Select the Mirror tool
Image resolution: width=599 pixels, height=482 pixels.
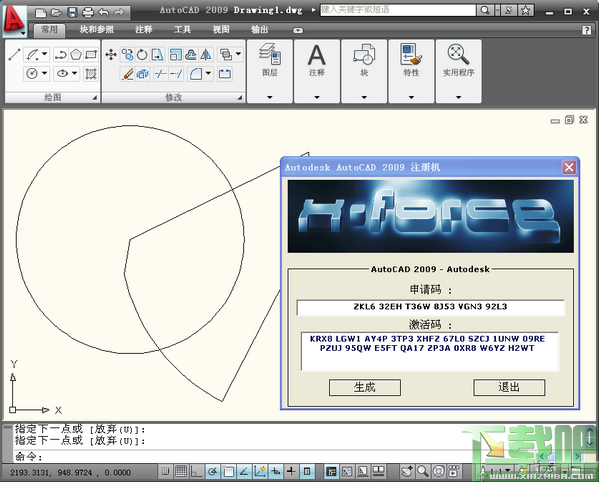coord(206,55)
